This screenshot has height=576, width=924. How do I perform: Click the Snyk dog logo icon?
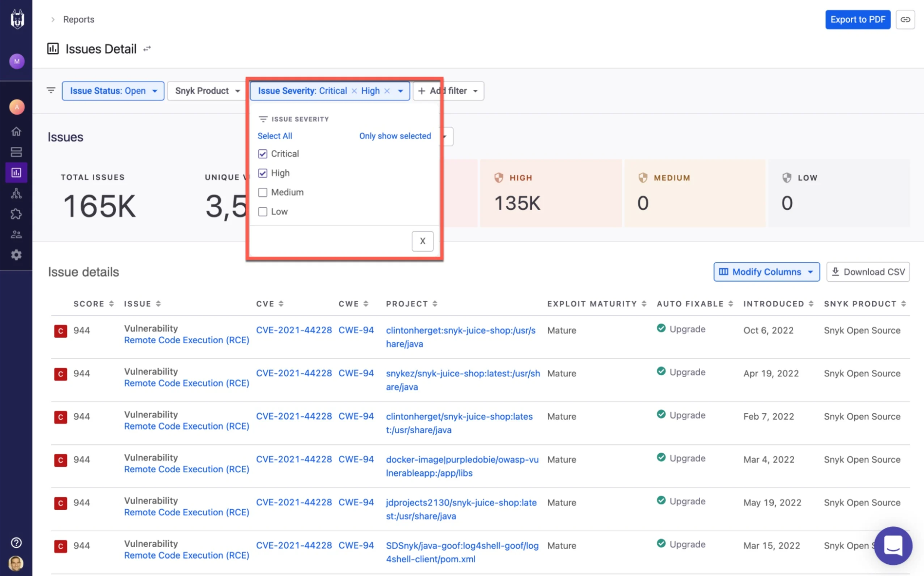point(17,19)
